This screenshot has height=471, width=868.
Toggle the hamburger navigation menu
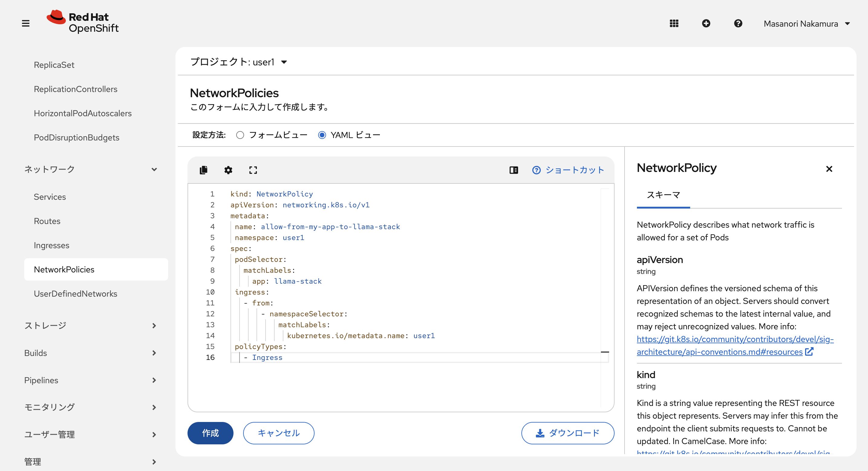[26, 23]
